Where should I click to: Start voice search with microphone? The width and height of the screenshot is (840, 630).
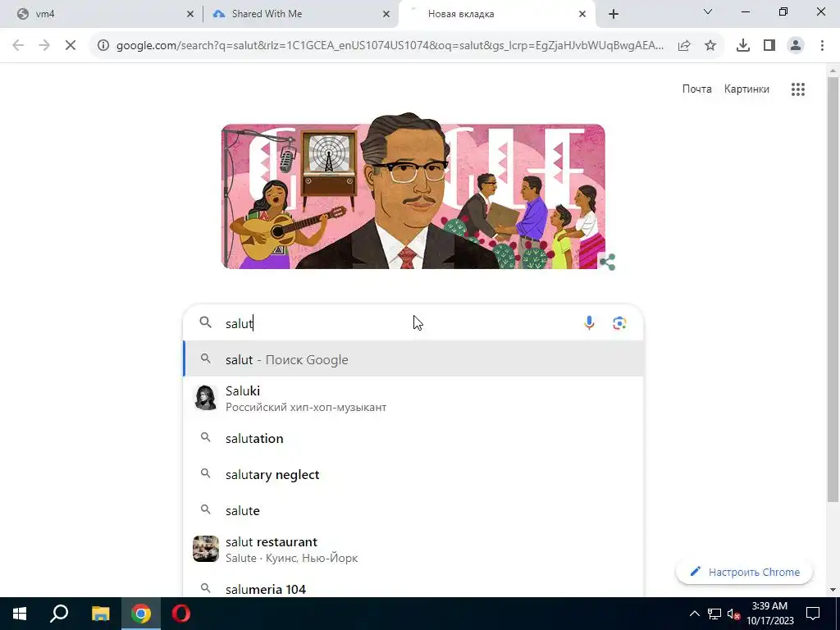click(x=589, y=323)
